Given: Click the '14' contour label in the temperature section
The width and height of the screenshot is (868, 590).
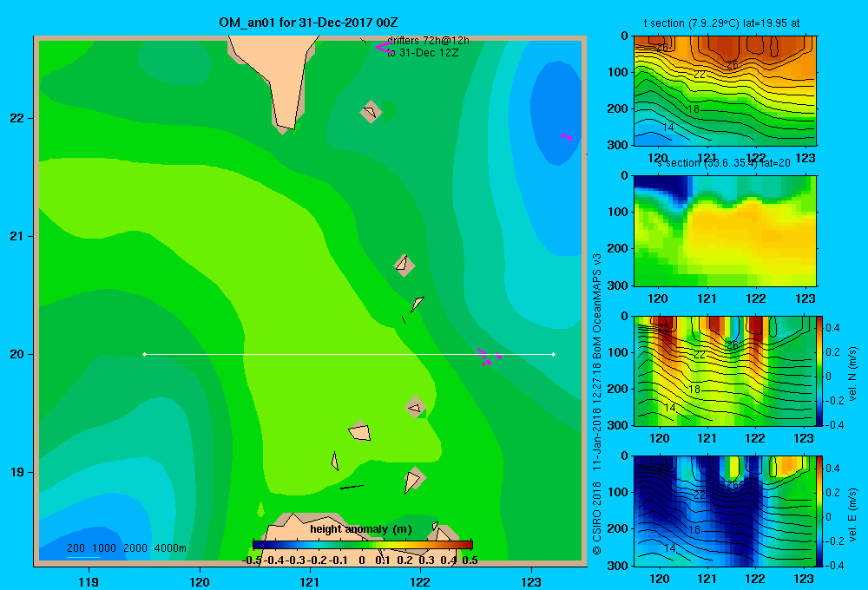Looking at the screenshot, I should coord(668,128).
